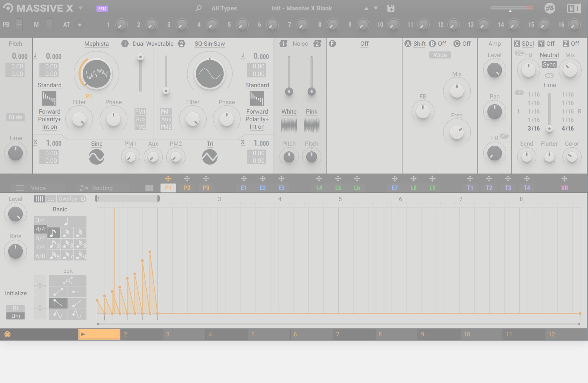
Task: Load the previous preset with up arrow
Action: tap(366, 8)
